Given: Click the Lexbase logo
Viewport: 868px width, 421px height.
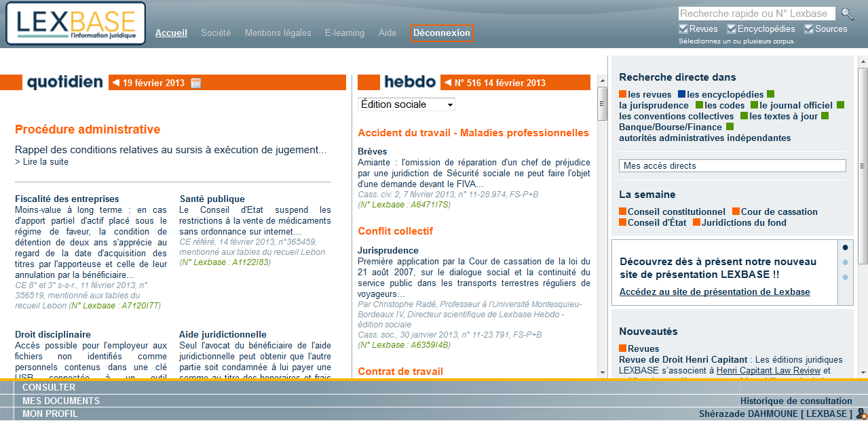Looking at the screenshot, I should click(x=76, y=24).
